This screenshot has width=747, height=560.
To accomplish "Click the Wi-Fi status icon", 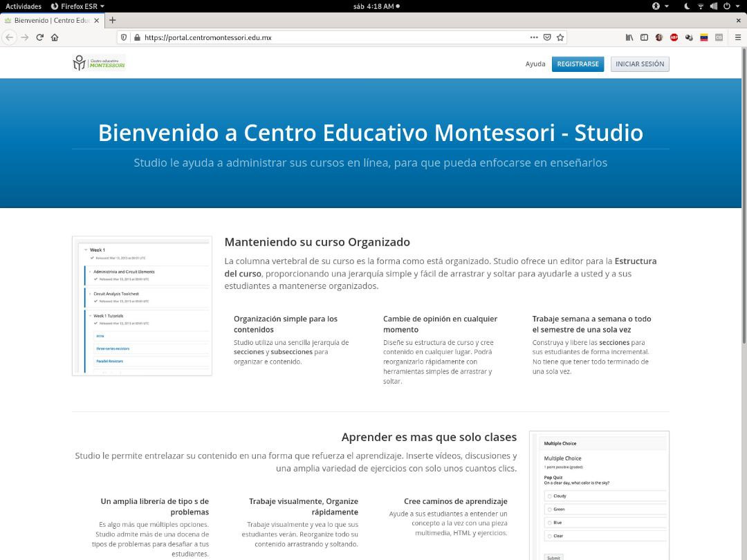I will (x=700, y=6).
